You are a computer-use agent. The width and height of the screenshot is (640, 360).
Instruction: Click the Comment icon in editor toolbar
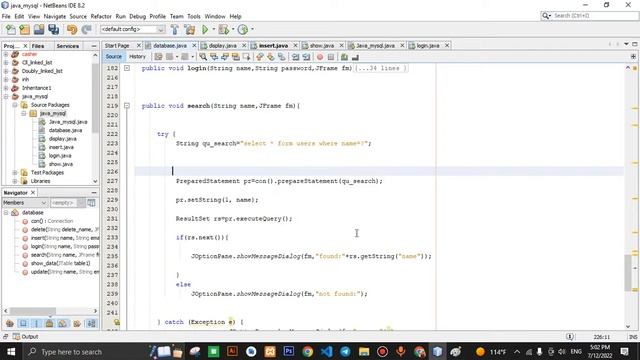tap(344, 57)
